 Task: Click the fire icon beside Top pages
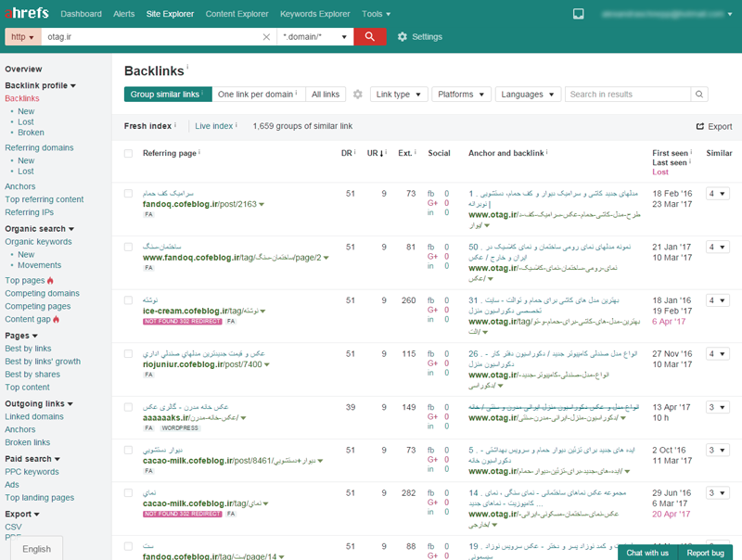click(50, 281)
